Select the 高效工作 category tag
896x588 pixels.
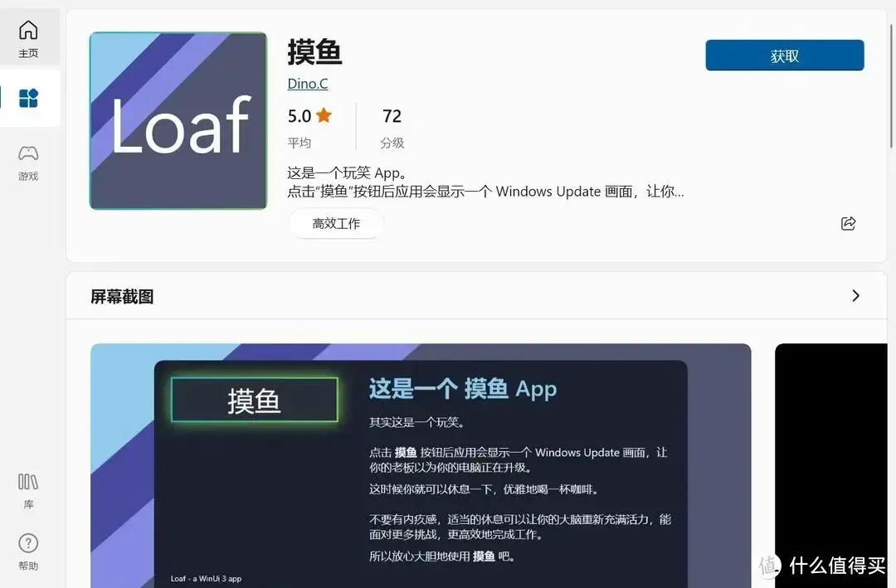coord(336,223)
